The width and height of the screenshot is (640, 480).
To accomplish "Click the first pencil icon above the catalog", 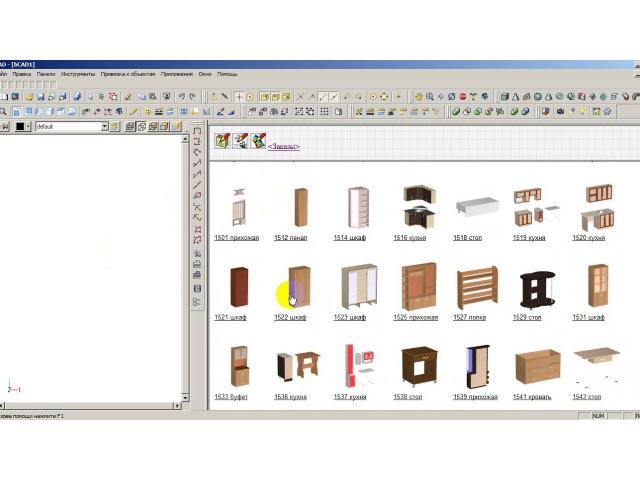I will click(x=222, y=141).
